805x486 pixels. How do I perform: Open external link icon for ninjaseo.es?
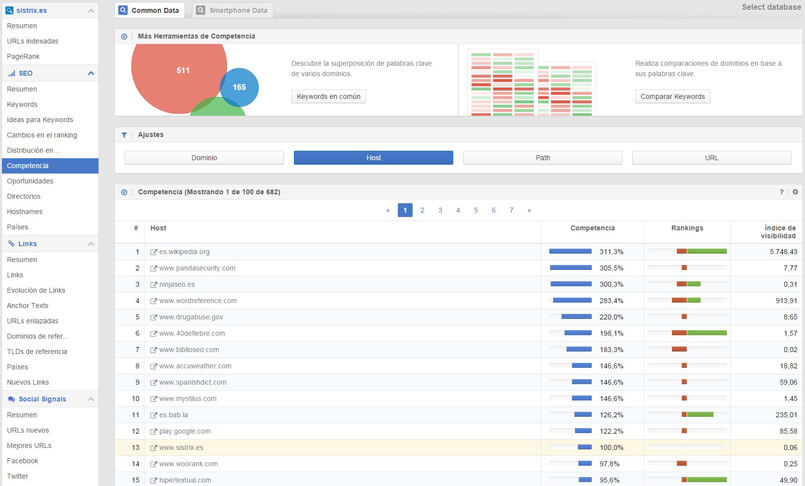click(153, 285)
